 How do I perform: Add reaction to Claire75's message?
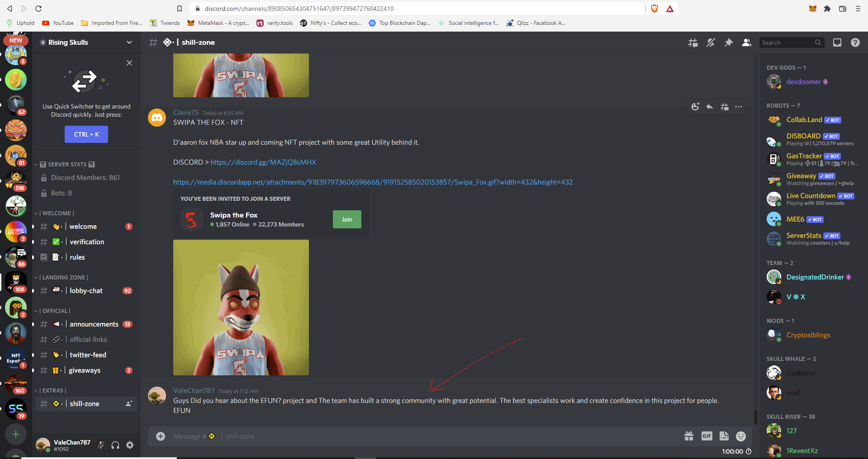pos(695,107)
